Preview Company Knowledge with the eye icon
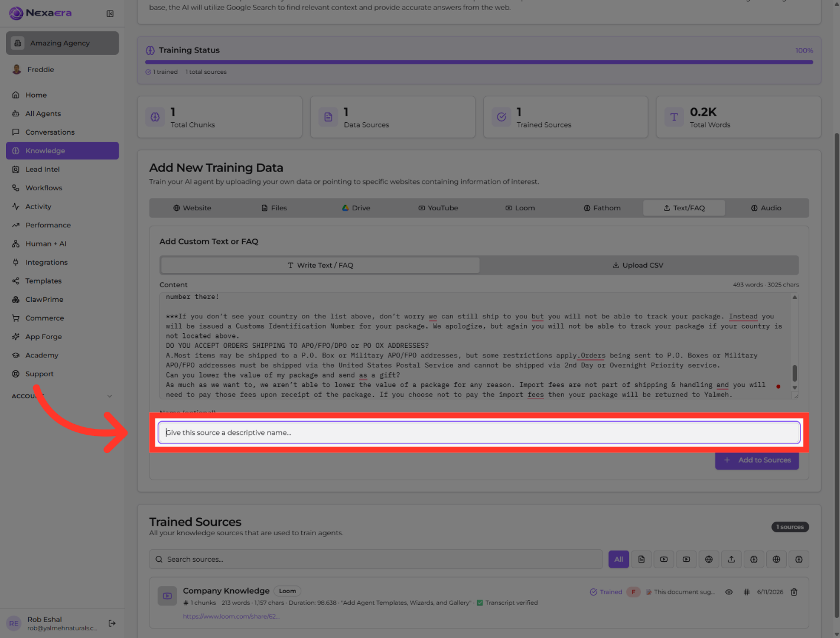Image resolution: width=840 pixels, height=638 pixels. (x=729, y=592)
